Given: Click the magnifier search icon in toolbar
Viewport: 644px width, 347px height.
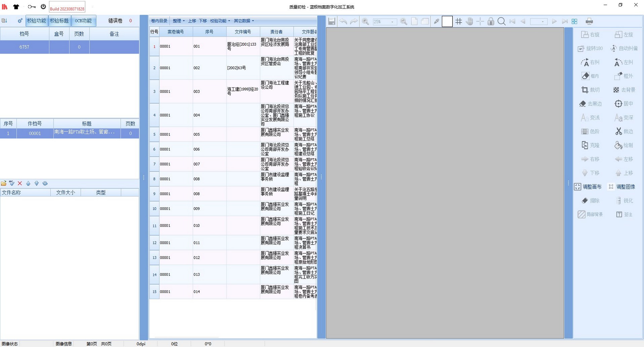Looking at the screenshot, I should pyautogui.click(x=501, y=21).
